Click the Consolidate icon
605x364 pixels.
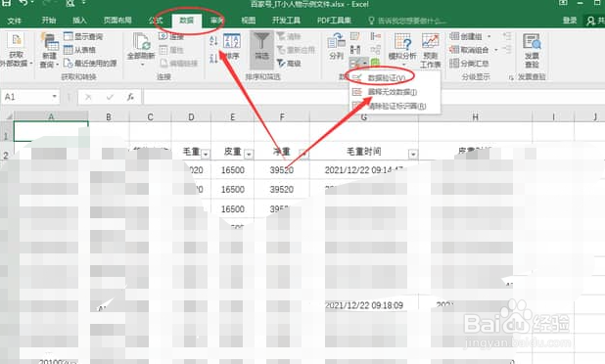375,36
